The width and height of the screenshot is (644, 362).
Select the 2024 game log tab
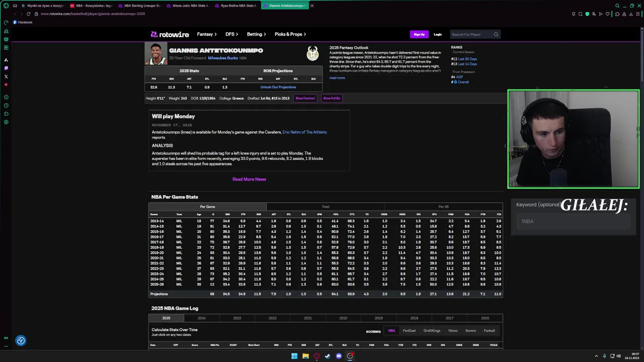pyautogui.click(x=202, y=318)
